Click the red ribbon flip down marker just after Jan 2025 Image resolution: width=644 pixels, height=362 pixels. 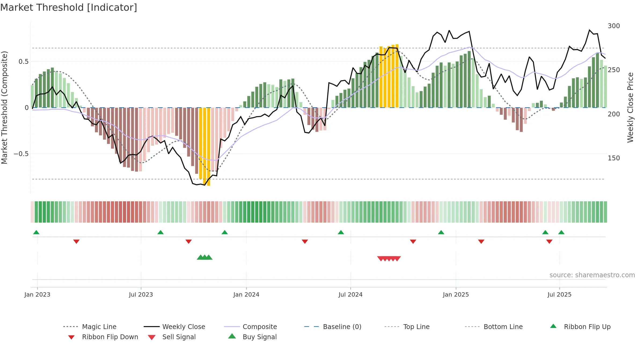click(481, 242)
